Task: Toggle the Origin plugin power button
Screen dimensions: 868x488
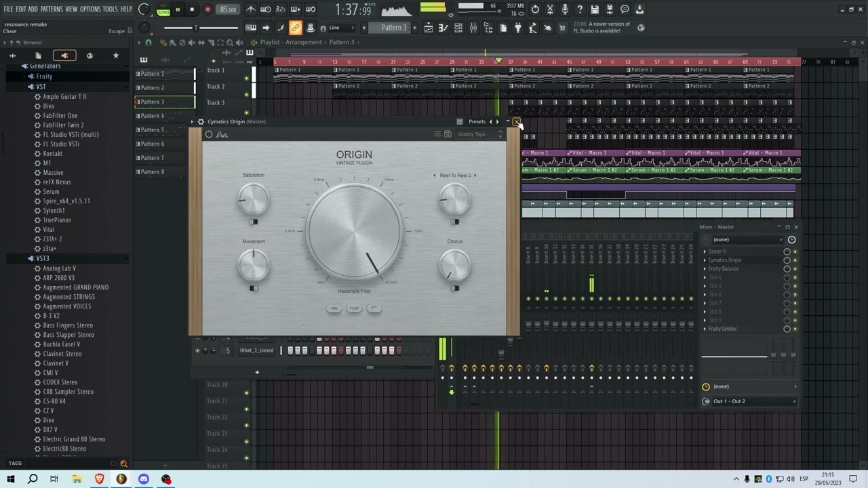Action: coord(209,134)
